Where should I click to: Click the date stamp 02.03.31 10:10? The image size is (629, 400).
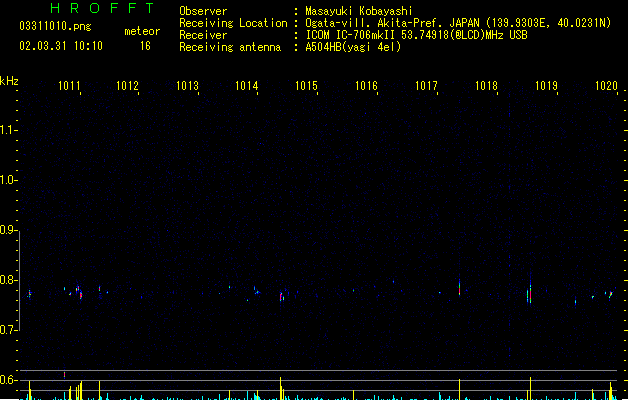61,46
